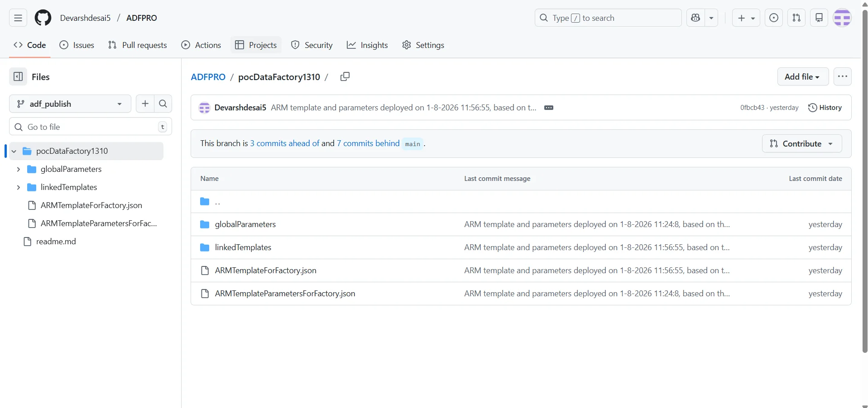Viewport: 868px width, 408px height.
Task: Collapse the pocDataFactory1310 tree folder
Action: pyautogui.click(x=14, y=151)
